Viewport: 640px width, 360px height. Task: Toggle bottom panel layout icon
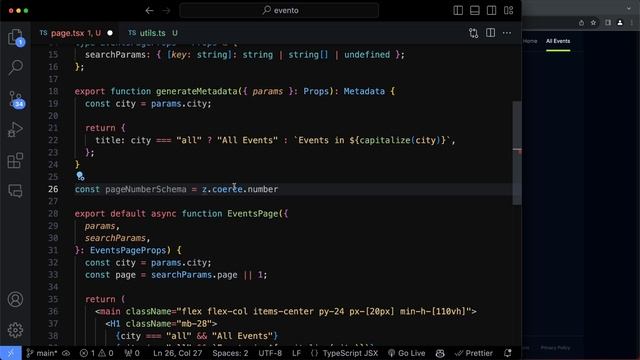[475, 11]
